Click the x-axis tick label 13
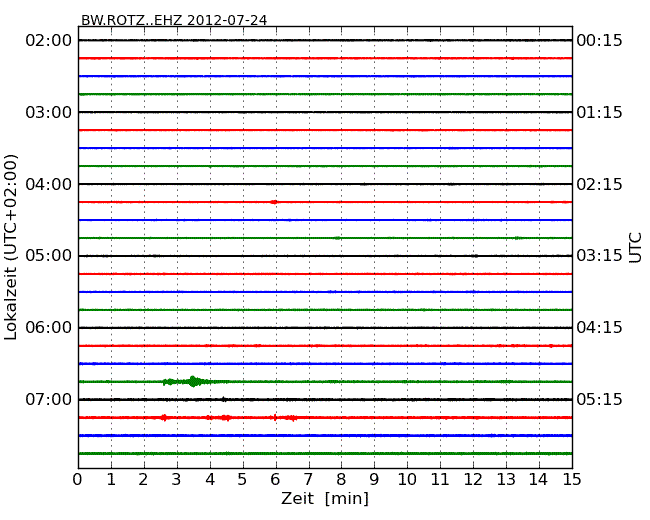This screenshot has height=520, width=650. tap(506, 480)
